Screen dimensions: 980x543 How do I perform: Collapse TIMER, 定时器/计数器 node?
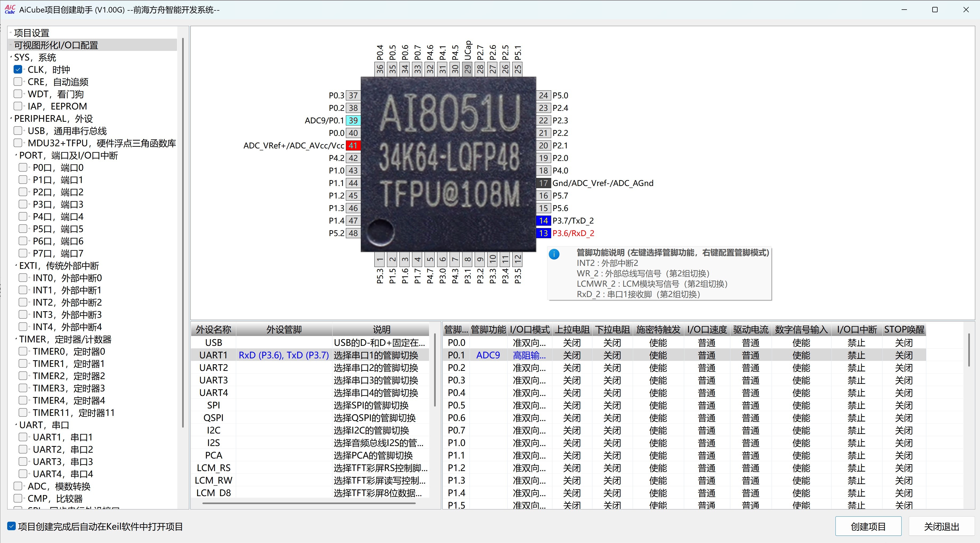coord(16,339)
